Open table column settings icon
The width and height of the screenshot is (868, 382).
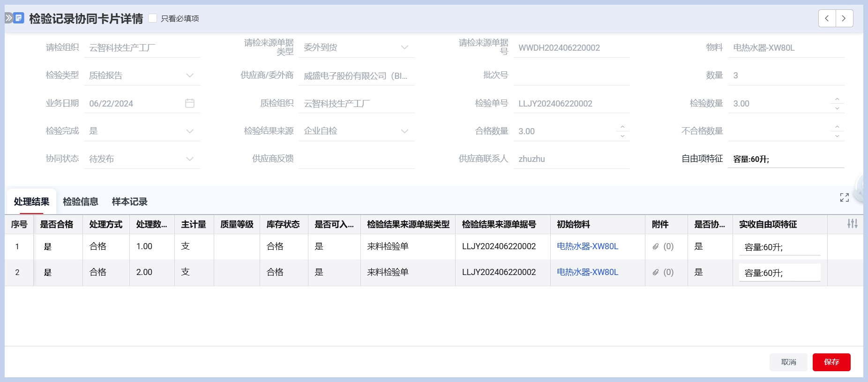(x=852, y=224)
